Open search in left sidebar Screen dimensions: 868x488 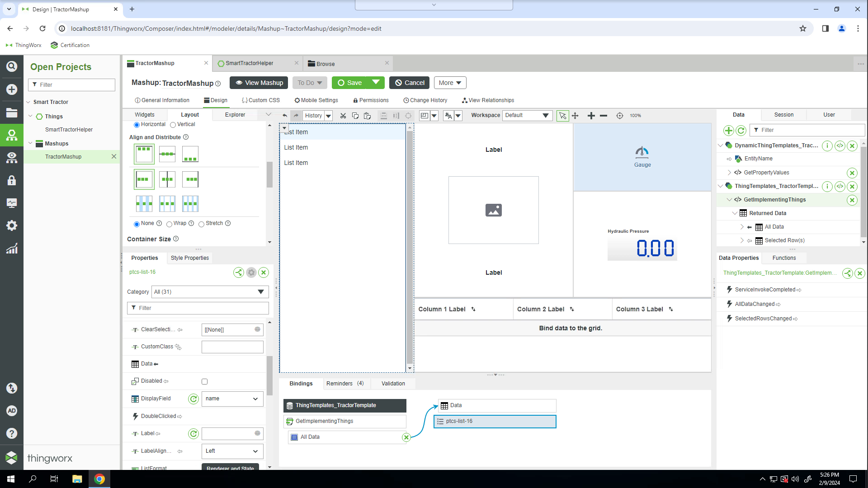12,66
